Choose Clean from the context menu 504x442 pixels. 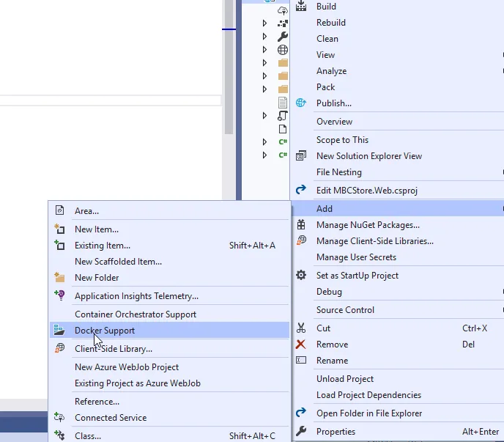pos(397,39)
